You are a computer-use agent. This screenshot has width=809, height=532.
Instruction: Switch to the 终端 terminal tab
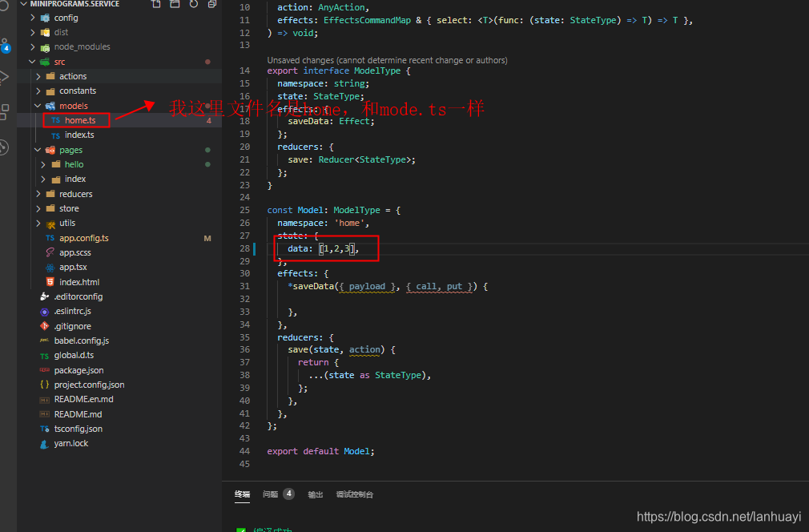click(242, 494)
